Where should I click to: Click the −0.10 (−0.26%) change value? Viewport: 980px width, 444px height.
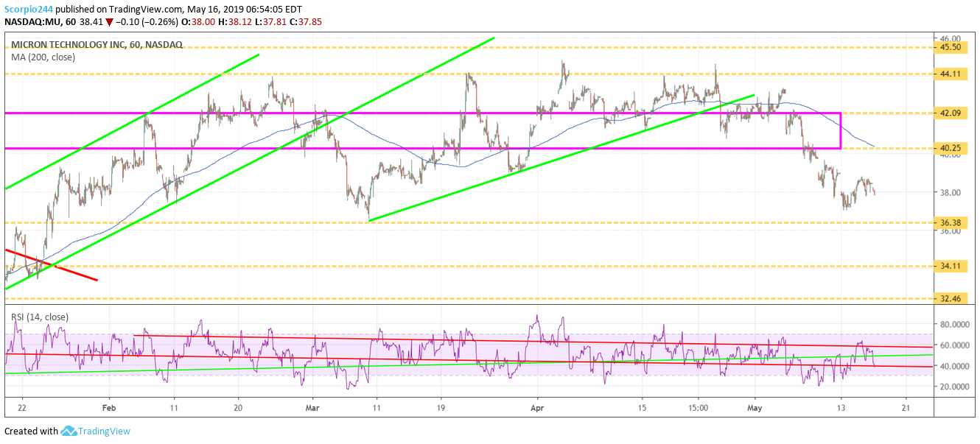(147, 21)
